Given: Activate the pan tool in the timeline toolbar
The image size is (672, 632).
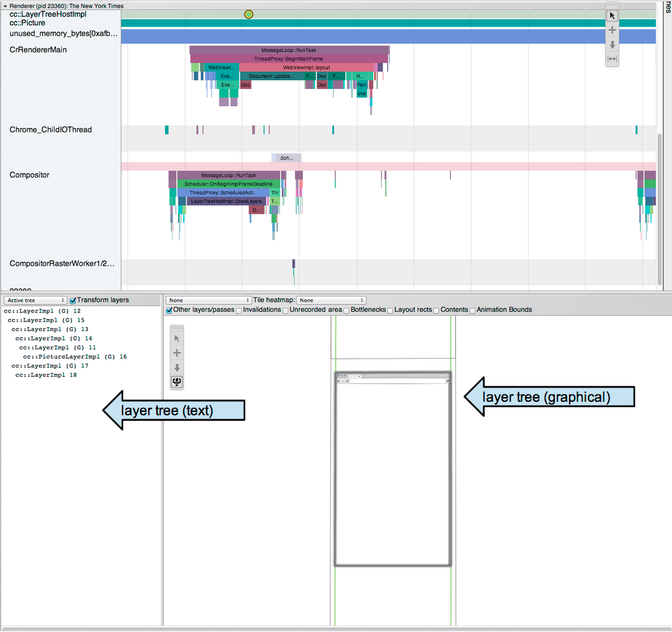Looking at the screenshot, I should 612,30.
